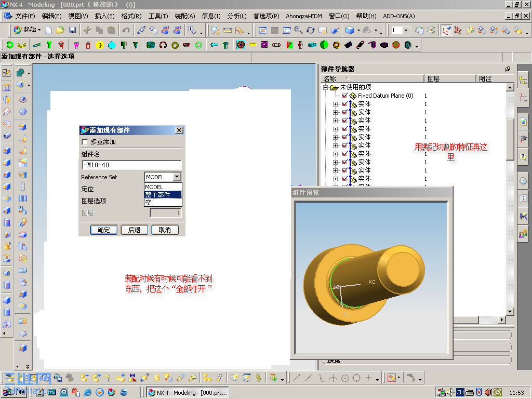Click the roles people sidebar icon
Image resolution: width=532 pixels, height=399 pixels.
(523, 234)
